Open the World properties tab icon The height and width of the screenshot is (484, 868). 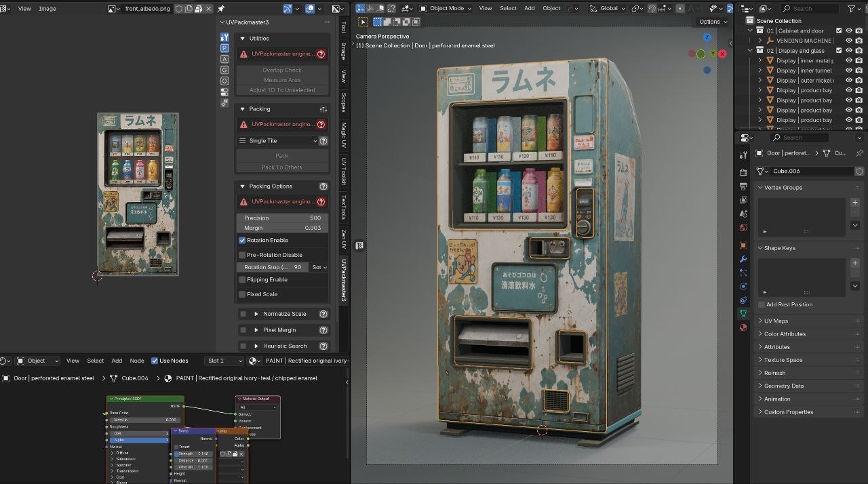pos(743,228)
